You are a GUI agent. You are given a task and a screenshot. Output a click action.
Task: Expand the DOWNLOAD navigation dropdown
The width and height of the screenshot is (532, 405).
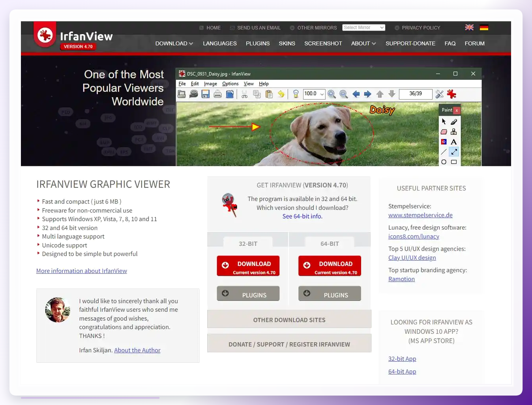[x=174, y=43]
